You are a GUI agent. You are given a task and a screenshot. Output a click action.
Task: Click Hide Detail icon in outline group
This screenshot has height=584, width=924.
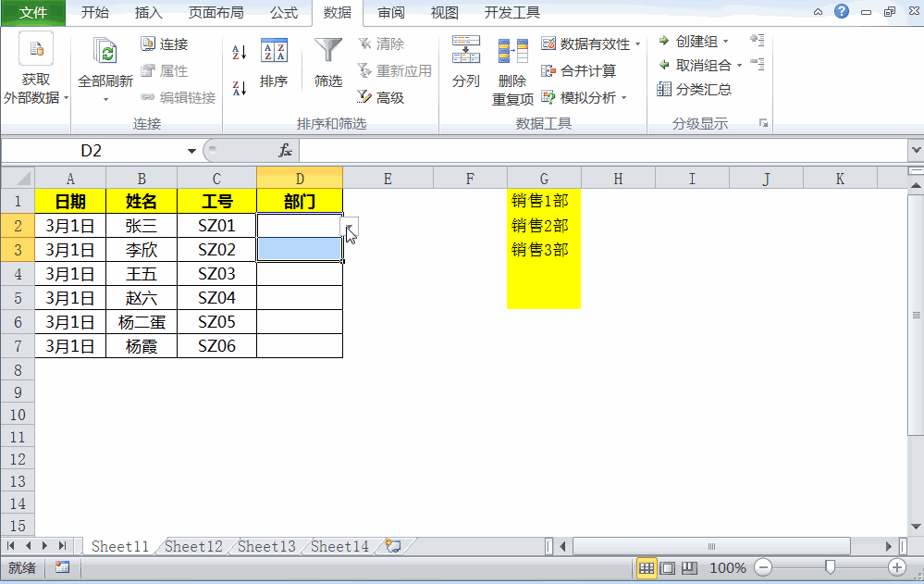[758, 64]
